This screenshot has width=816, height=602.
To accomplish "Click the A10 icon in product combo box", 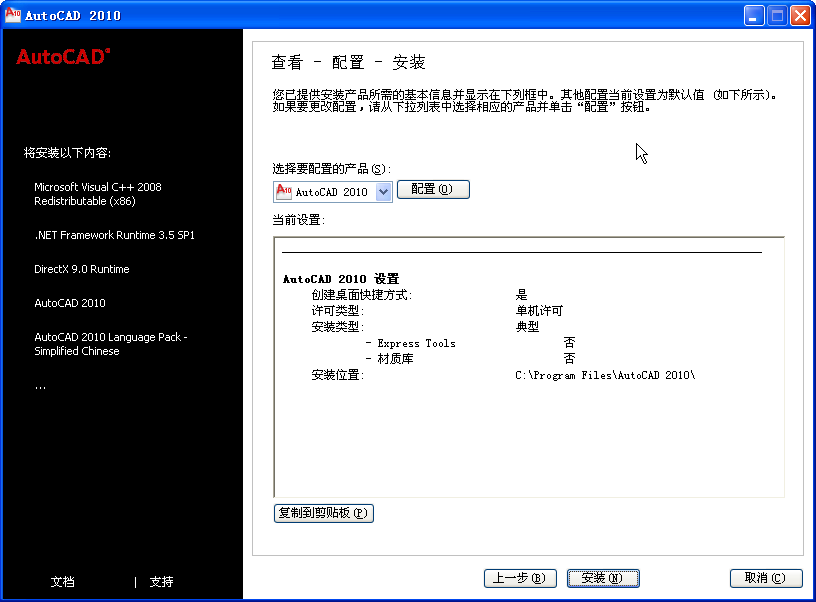I will pyautogui.click(x=284, y=191).
